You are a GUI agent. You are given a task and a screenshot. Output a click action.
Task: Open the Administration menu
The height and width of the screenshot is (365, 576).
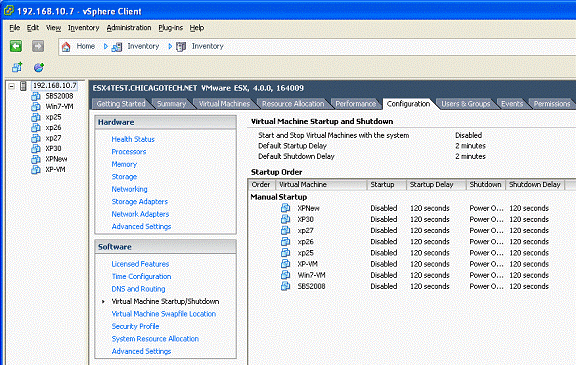coord(129,28)
